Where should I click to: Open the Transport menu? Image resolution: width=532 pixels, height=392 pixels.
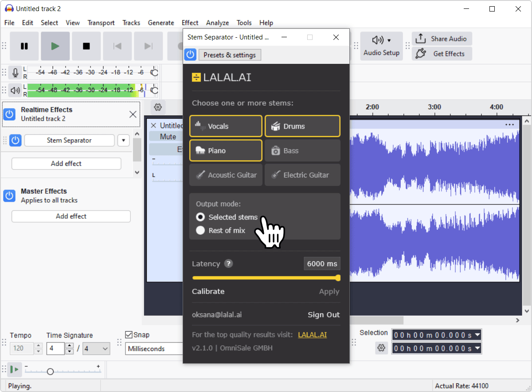click(101, 23)
